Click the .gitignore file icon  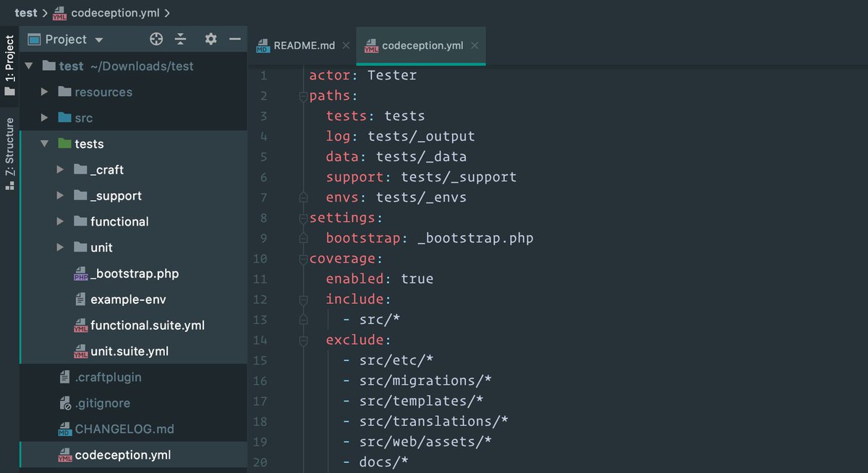(x=64, y=403)
